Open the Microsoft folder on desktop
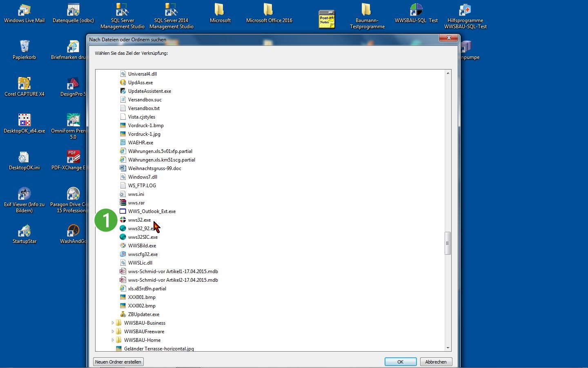 click(220, 13)
